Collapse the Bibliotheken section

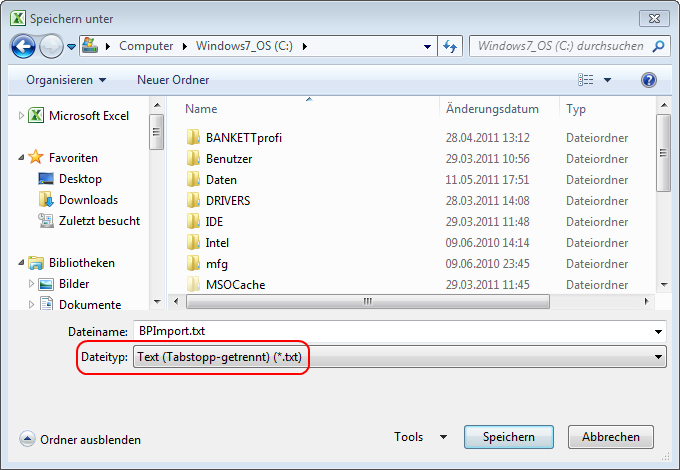point(21,263)
